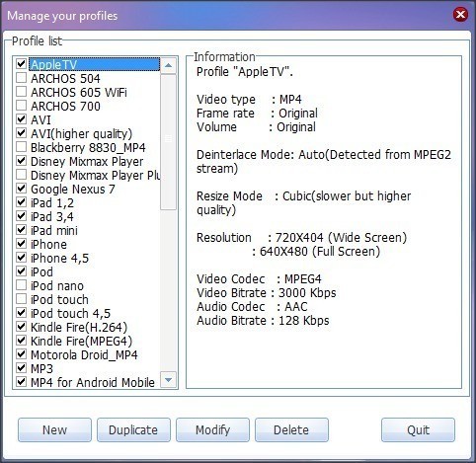Select the ARCHOS 700 profile name
The image size is (476, 463).
[65, 106]
